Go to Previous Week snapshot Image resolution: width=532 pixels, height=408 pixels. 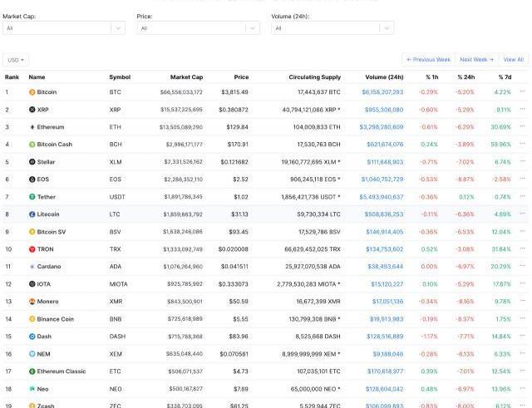[428, 60]
